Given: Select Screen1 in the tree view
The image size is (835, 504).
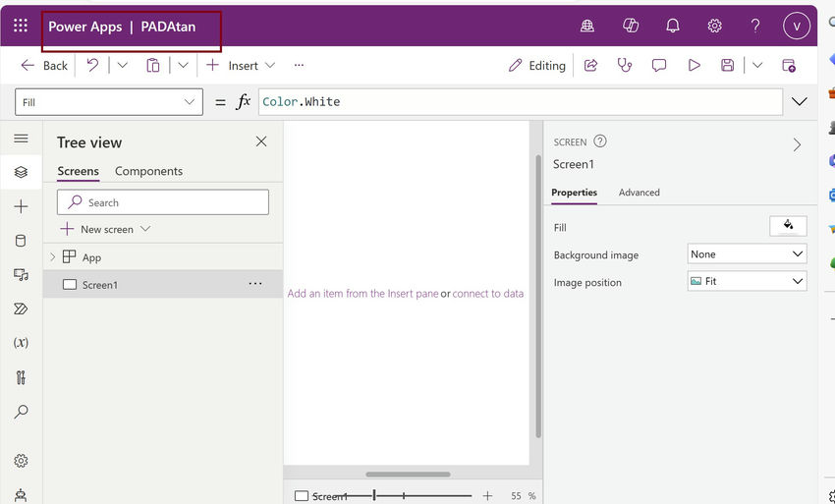Looking at the screenshot, I should [162, 284].
